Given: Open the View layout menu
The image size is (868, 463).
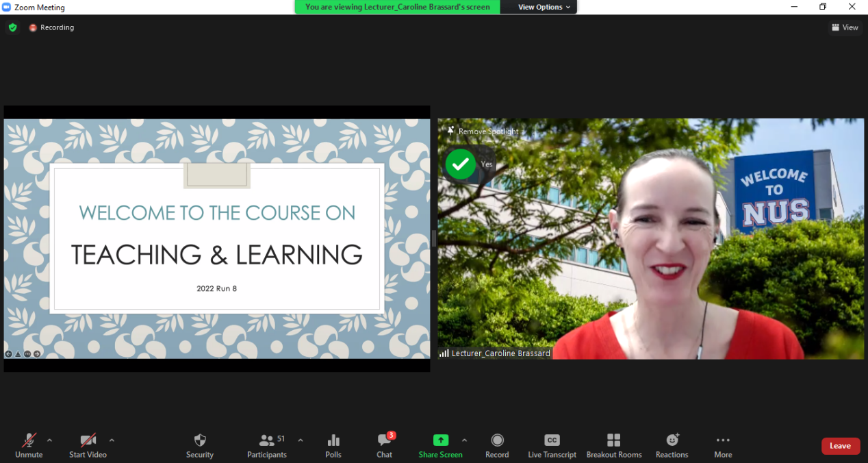Looking at the screenshot, I should (x=845, y=27).
